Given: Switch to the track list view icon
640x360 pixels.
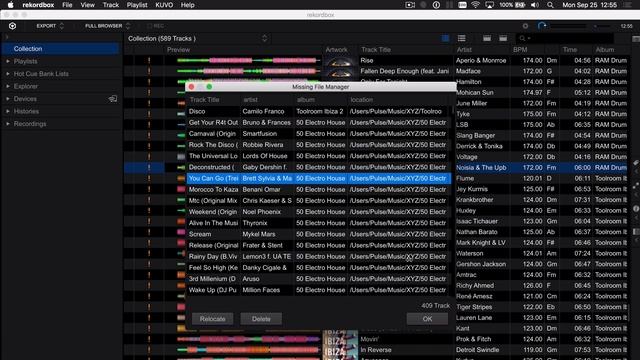Looking at the screenshot, I should (462, 38).
